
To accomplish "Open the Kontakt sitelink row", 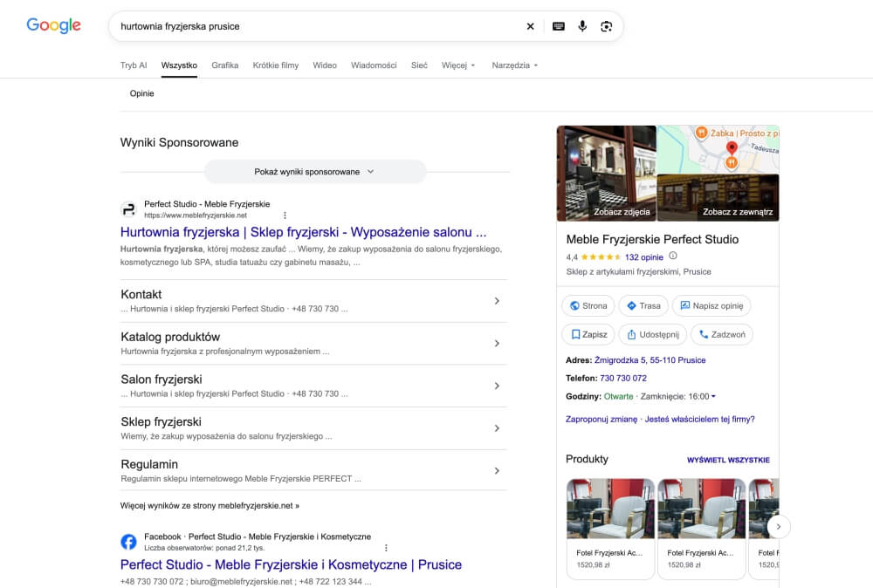I will (313, 301).
